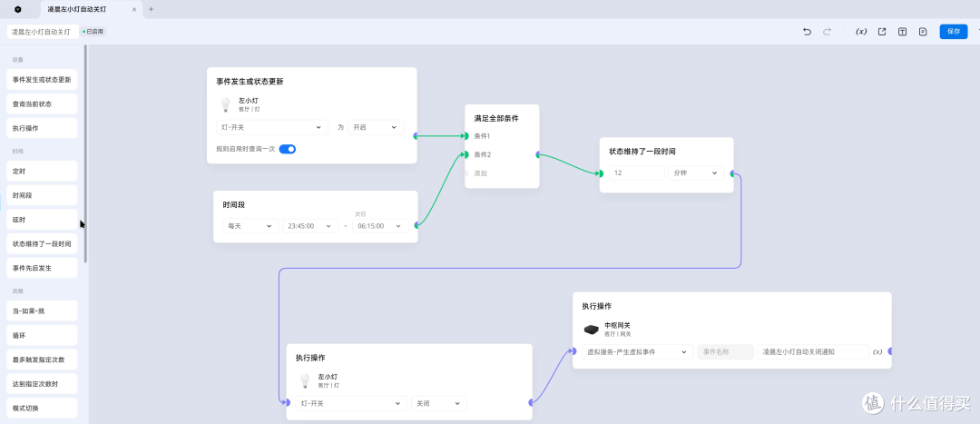Screen dimensions: 980x424
Task: Click the duration value field showing 12
Action: pos(637,173)
